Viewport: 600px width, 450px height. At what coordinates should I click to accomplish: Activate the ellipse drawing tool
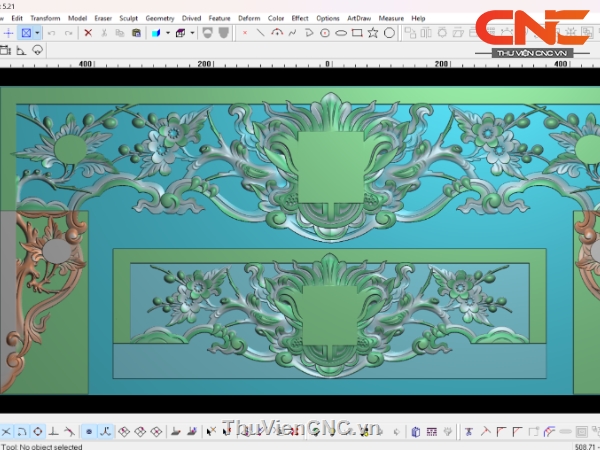point(341,33)
